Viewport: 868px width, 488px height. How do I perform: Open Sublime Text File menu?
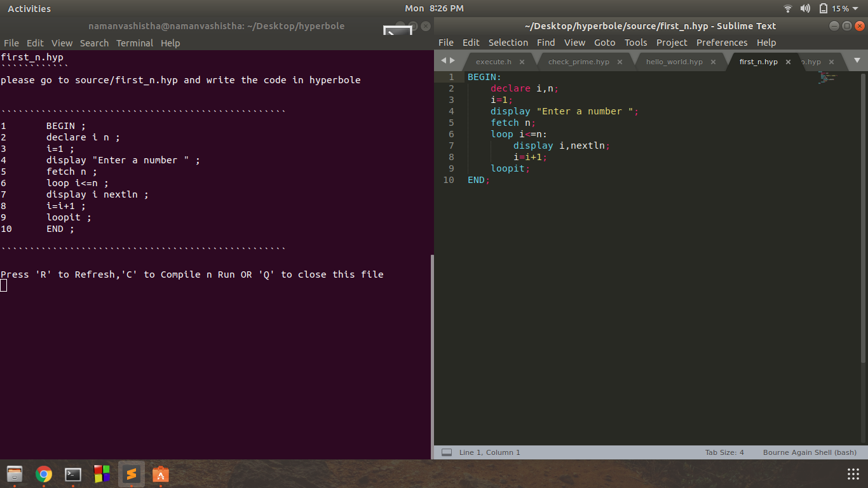(446, 43)
